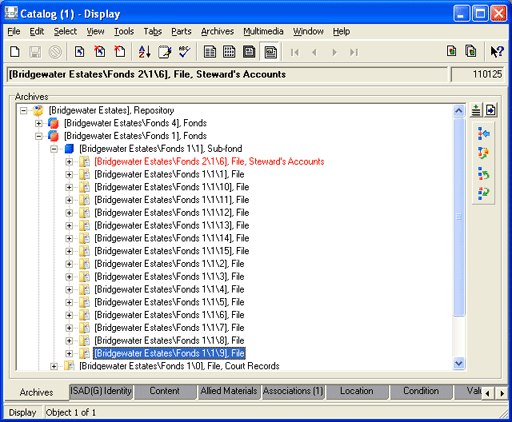Click the ABC spell check icon

184,52
